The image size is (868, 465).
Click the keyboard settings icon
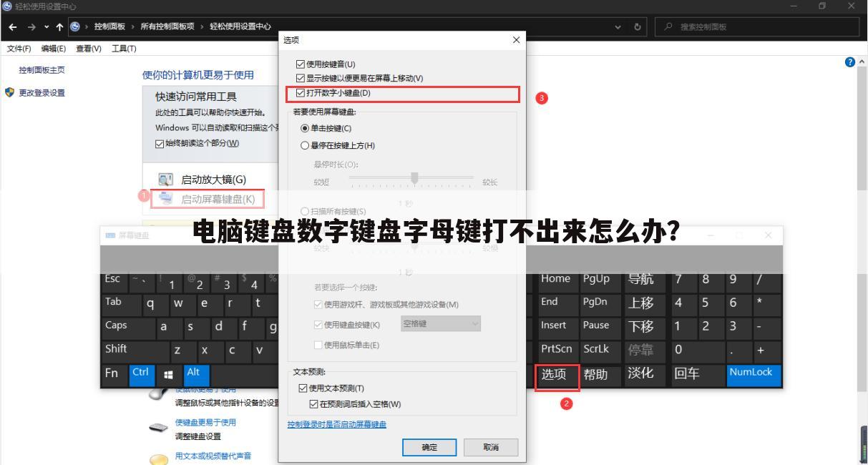[158, 428]
